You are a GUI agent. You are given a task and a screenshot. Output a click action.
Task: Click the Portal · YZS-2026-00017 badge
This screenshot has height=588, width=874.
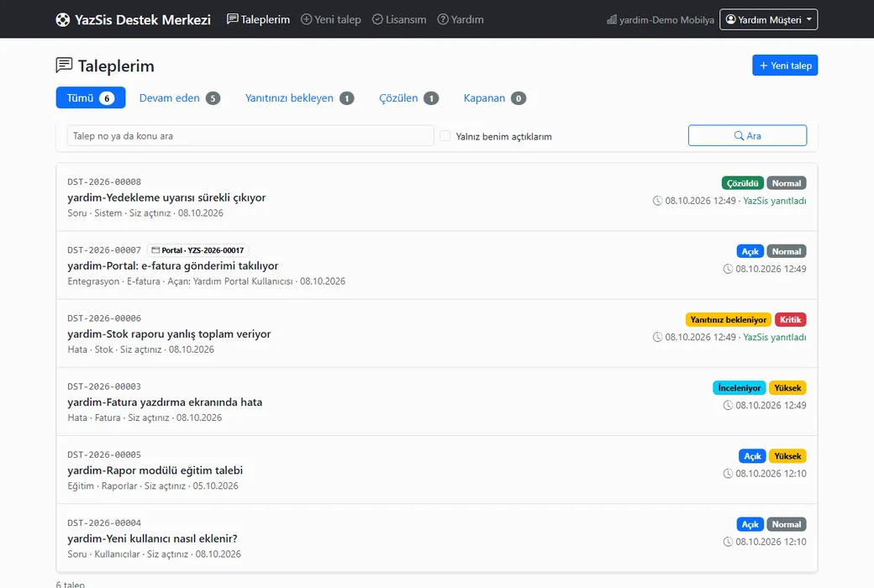click(x=197, y=250)
